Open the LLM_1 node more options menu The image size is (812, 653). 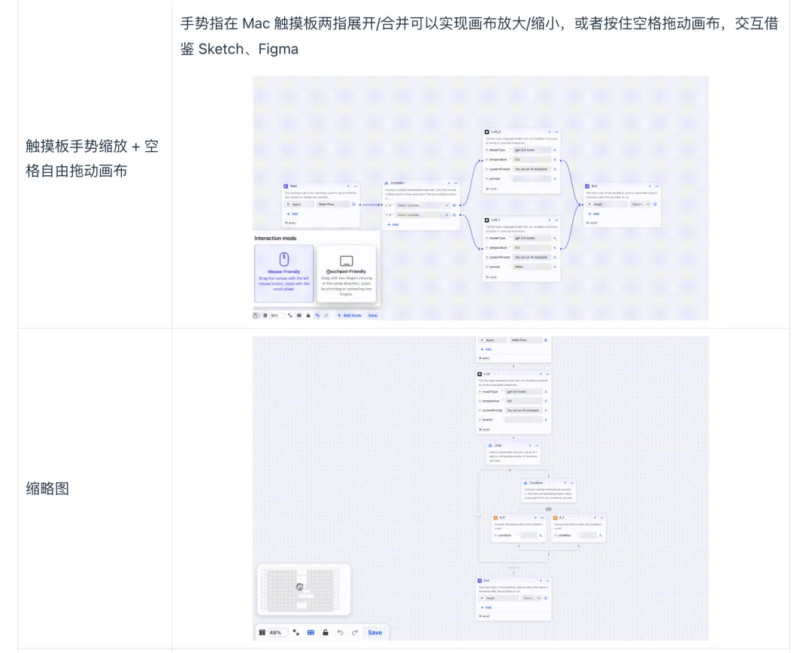point(556,220)
